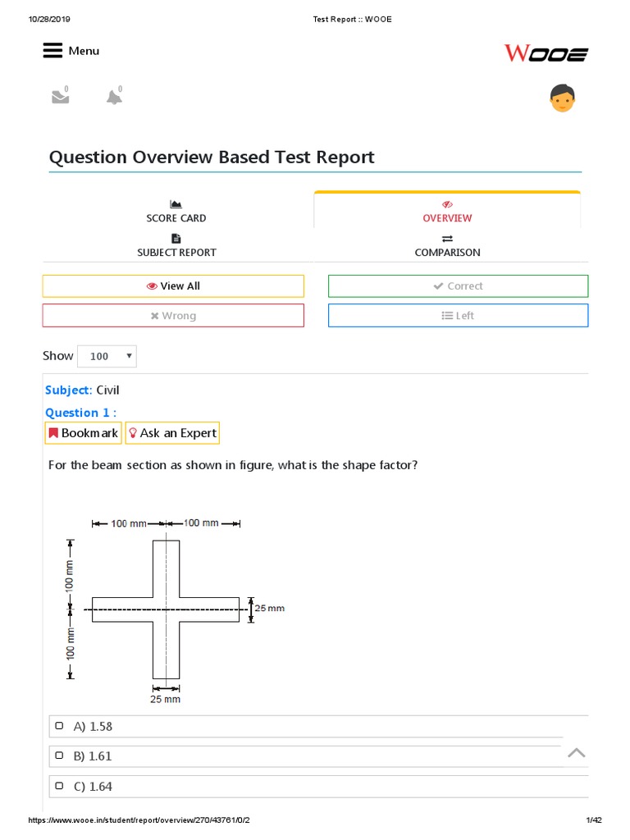Open the messages envelope icon

point(60,97)
